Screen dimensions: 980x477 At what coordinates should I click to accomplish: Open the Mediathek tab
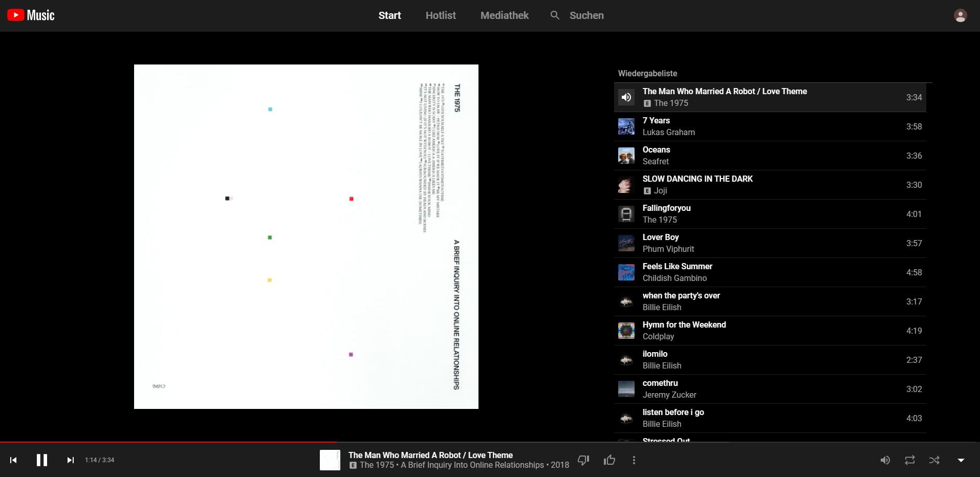point(504,15)
